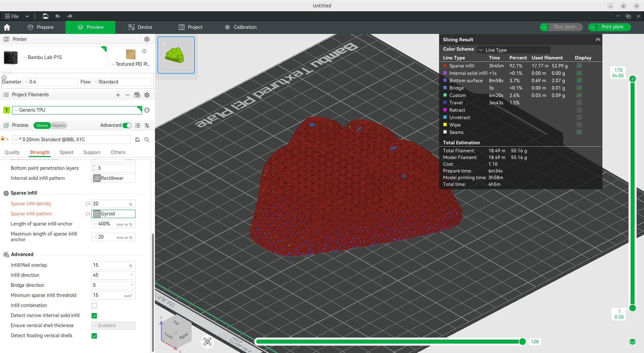Click the process settings list icon
This screenshot has height=353, width=644.
pyautogui.click(x=138, y=125)
